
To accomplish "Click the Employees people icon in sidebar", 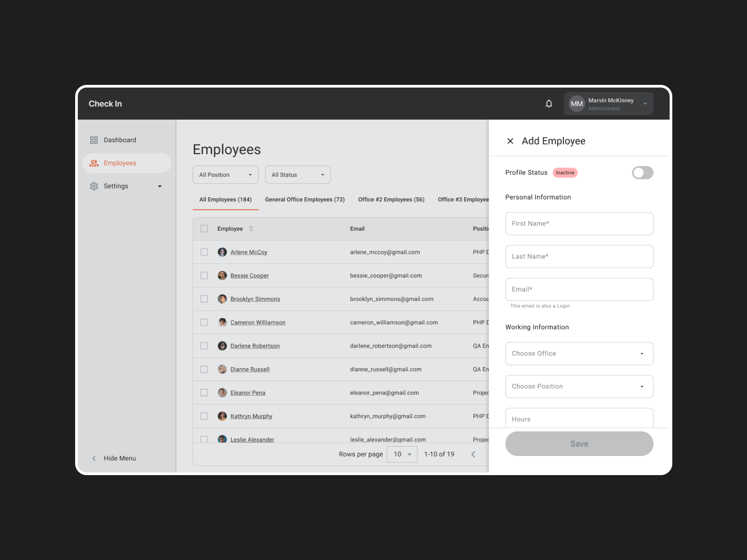I will click(x=94, y=163).
